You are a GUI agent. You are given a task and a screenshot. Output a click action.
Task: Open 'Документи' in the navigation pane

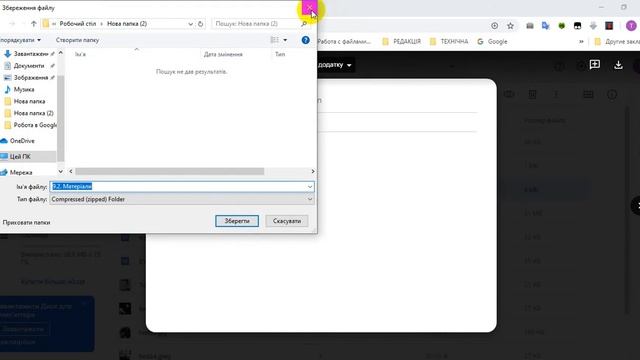pos(29,66)
